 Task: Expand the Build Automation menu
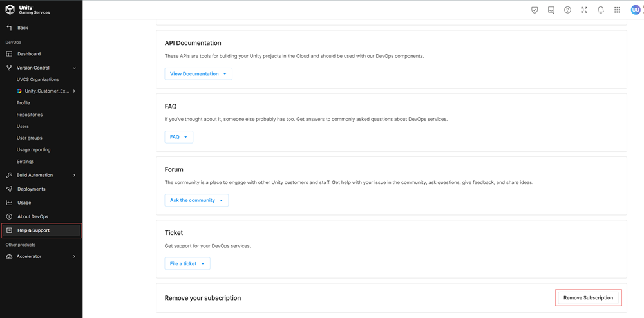[74, 175]
